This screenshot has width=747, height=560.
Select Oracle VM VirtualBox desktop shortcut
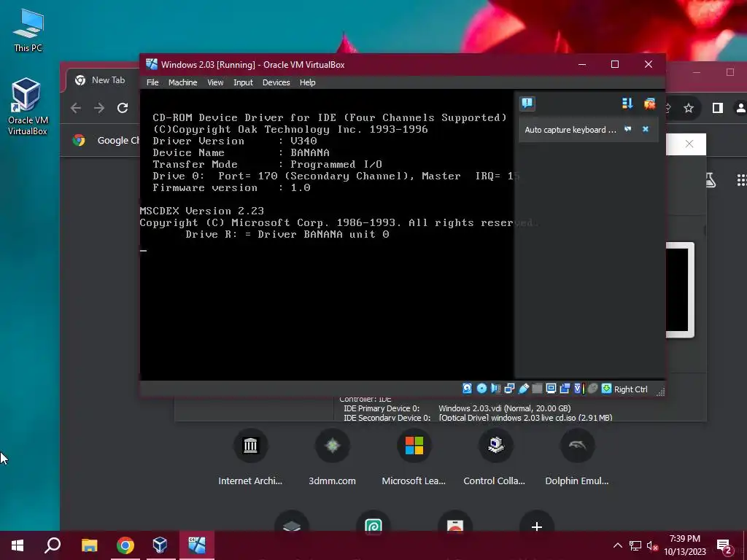(28, 106)
